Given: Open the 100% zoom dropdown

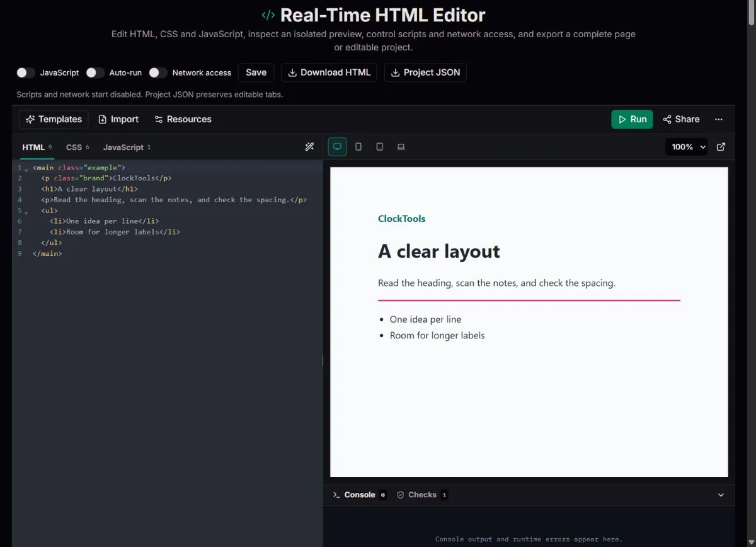Looking at the screenshot, I should pyautogui.click(x=686, y=147).
